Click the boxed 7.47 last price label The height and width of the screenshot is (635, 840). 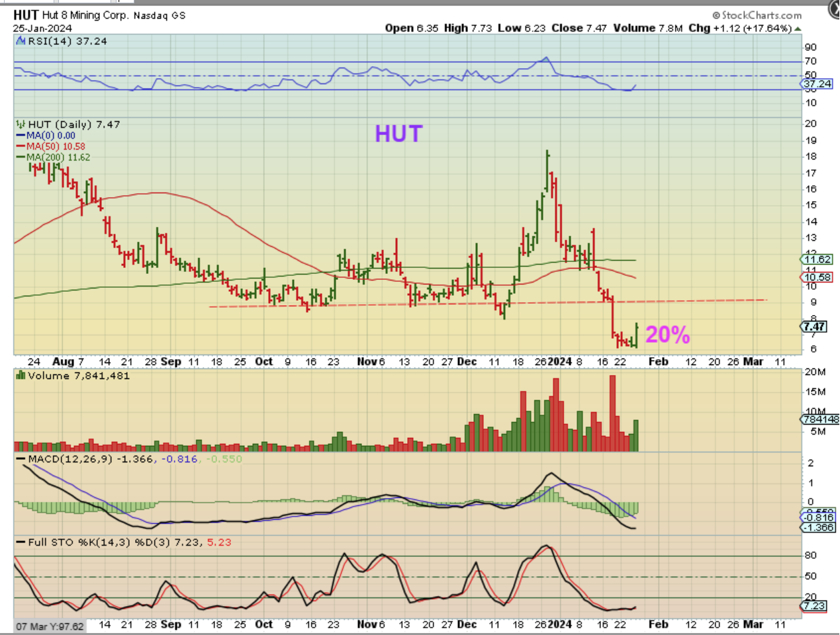(x=814, y=327)
